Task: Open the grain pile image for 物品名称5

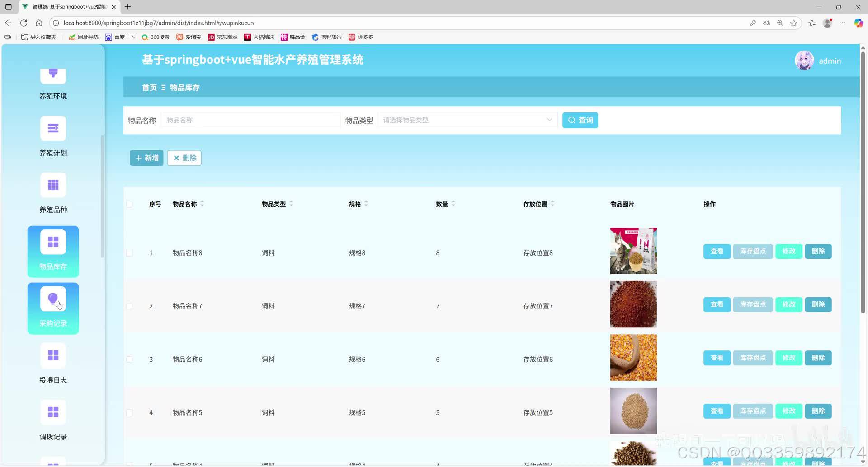Action: coord(633,411)
